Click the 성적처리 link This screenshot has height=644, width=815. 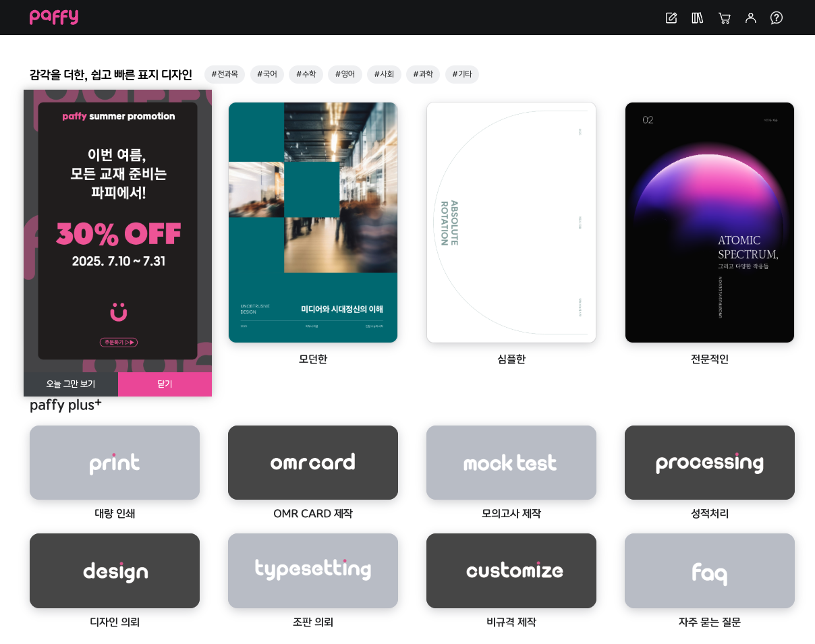coord(710,514)
